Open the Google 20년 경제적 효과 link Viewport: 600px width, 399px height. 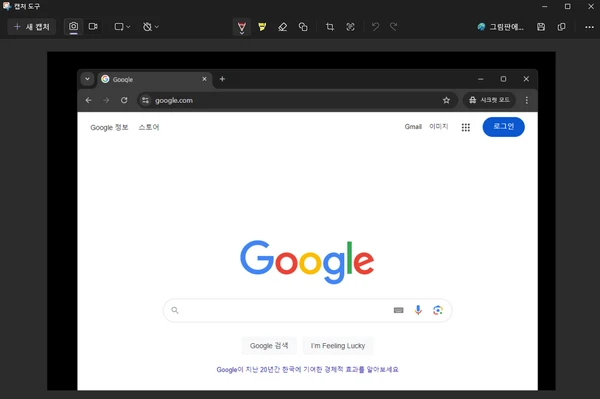click(x=307, y=370)
